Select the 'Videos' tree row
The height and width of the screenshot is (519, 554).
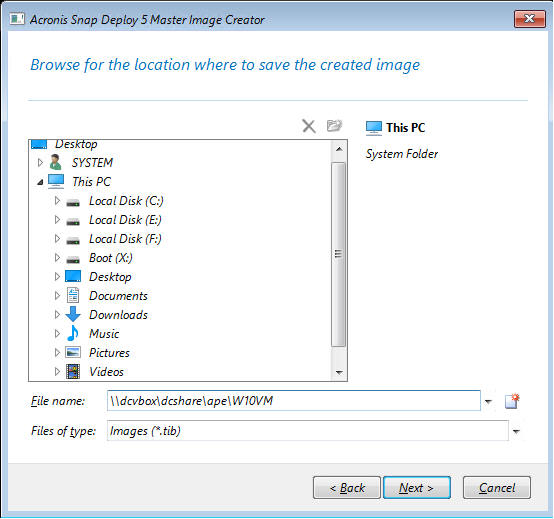[106, 372]
